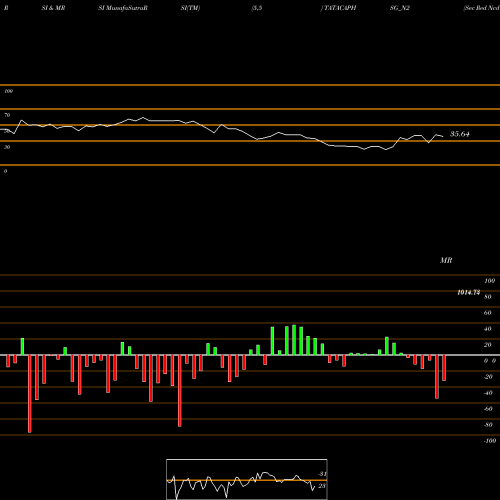Click the RSI axis label 70
This screenshot has width=500, height=500.
coord(7,115)
